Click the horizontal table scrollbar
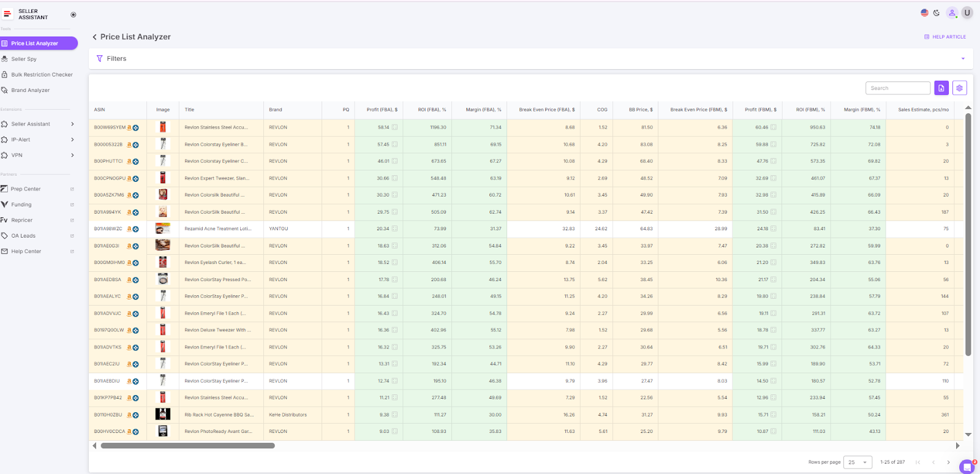The height and width of the screenshot is (474, 980). click(187, 446)
